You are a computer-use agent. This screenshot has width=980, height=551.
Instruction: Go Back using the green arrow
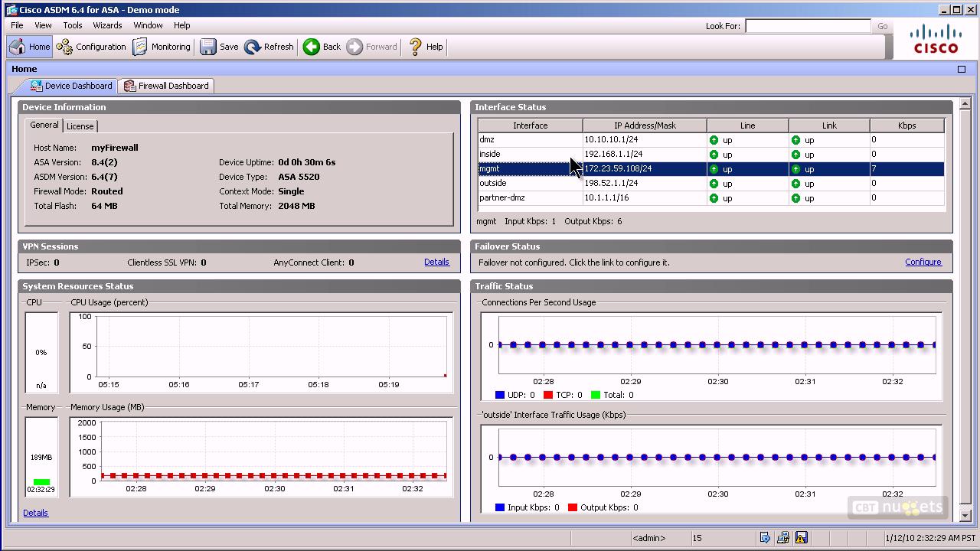(322, 47)
